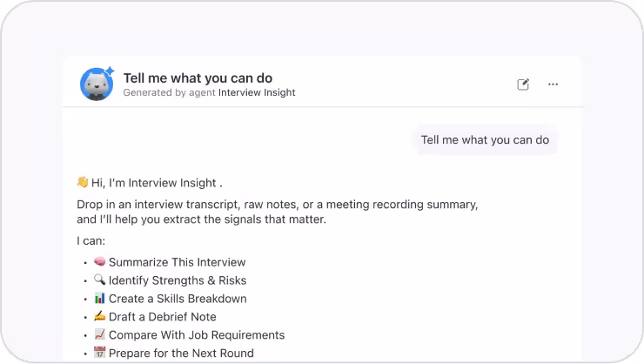Click the bar chart emoji icon
The image size is (644, 364).
click(99, 298)
